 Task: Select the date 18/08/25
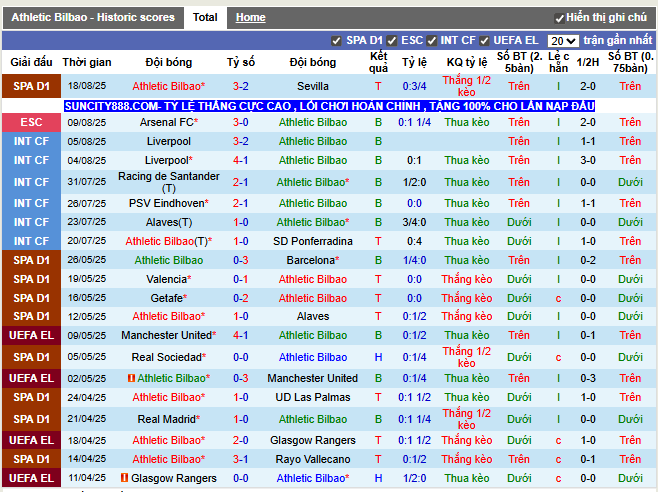87,86
